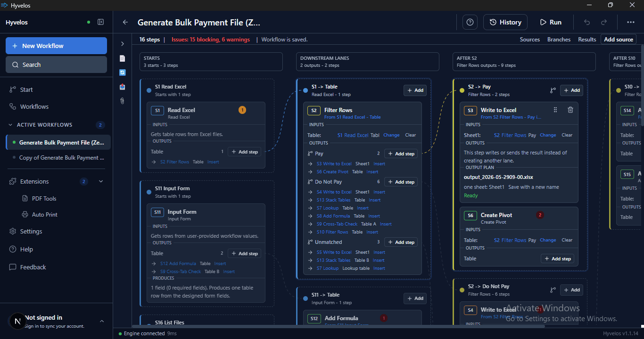Click Insert next to S12 Add Formula

[220, 264]
